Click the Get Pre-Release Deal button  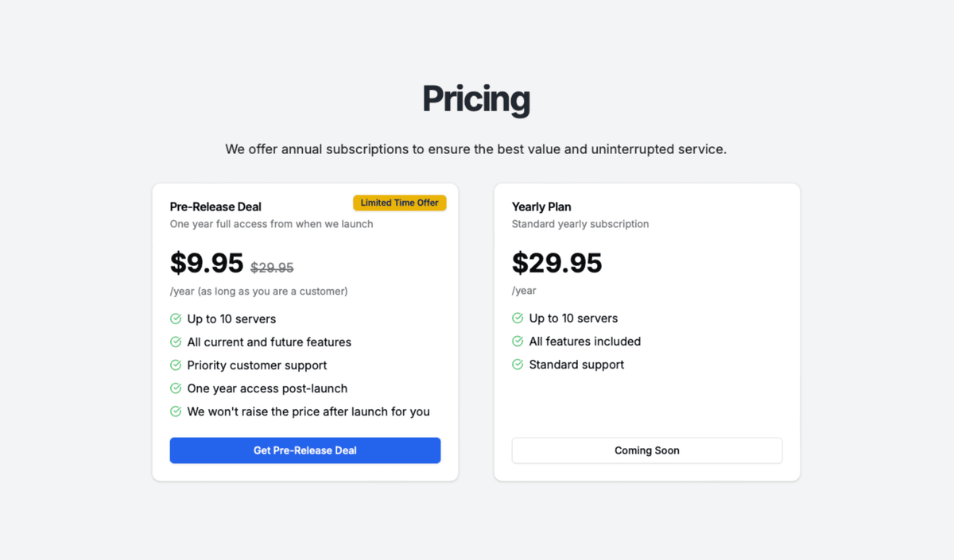point(305,450)
